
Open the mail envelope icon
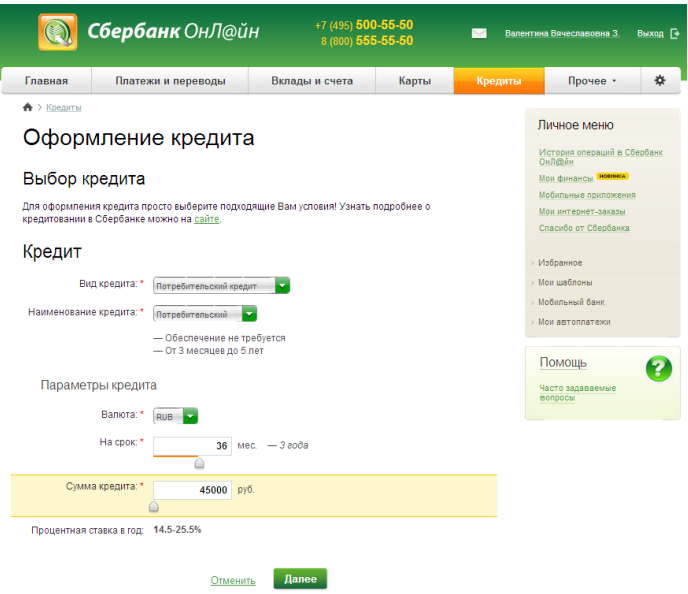(479, 33)
